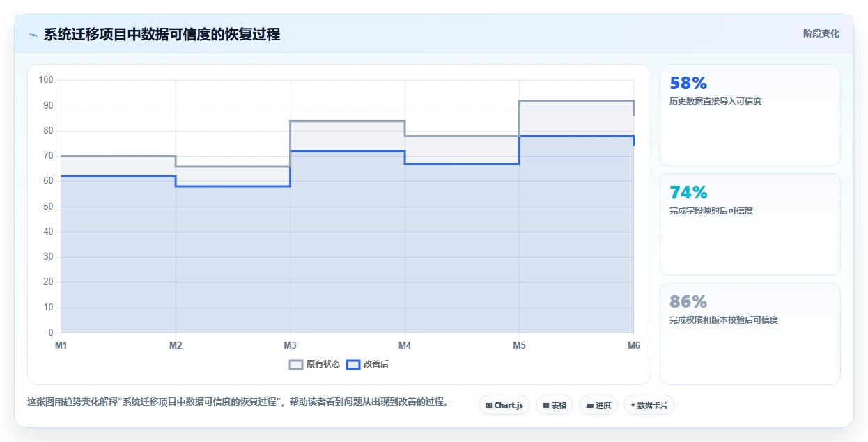Click the 50 y-axis label
The image size is (868, 442).
point(48,207)
